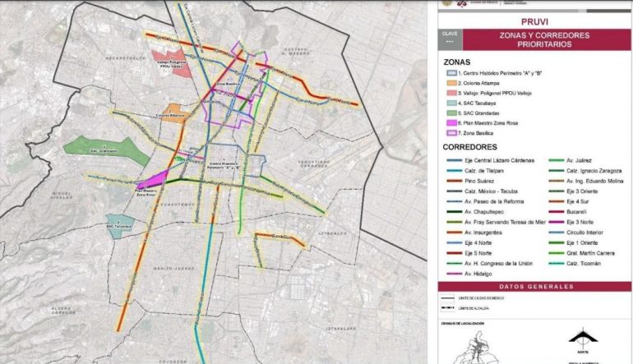Click the "COYOACAN" map label
Screen dimensions: 633x364
(173, 362)
